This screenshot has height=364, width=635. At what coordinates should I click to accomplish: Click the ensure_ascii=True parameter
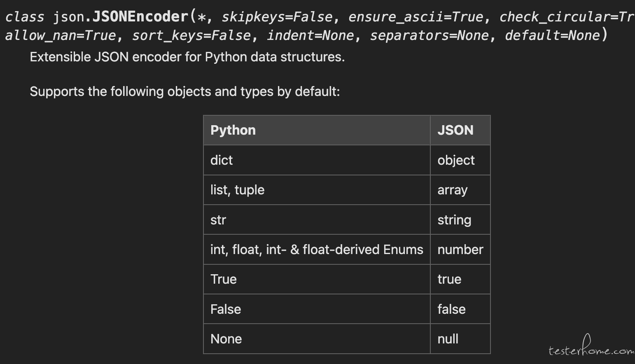(x=416, y=17)
